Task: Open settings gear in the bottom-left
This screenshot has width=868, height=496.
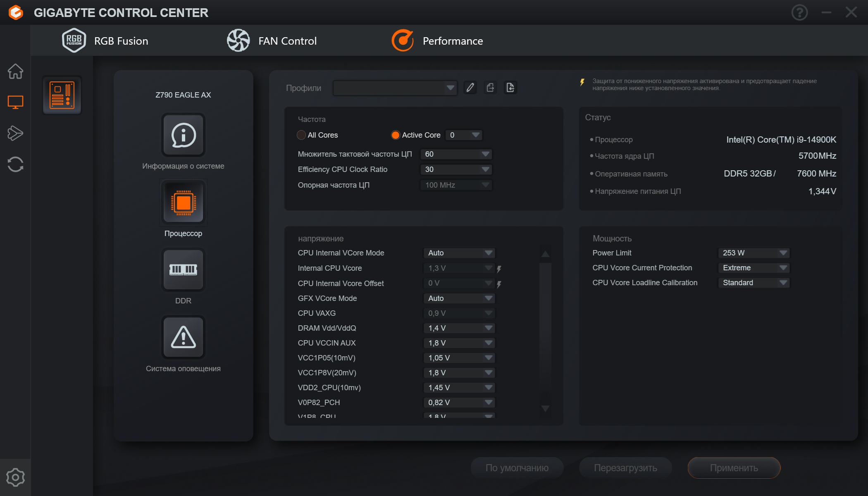Action: pyautogui.click(x=15, y=477)
